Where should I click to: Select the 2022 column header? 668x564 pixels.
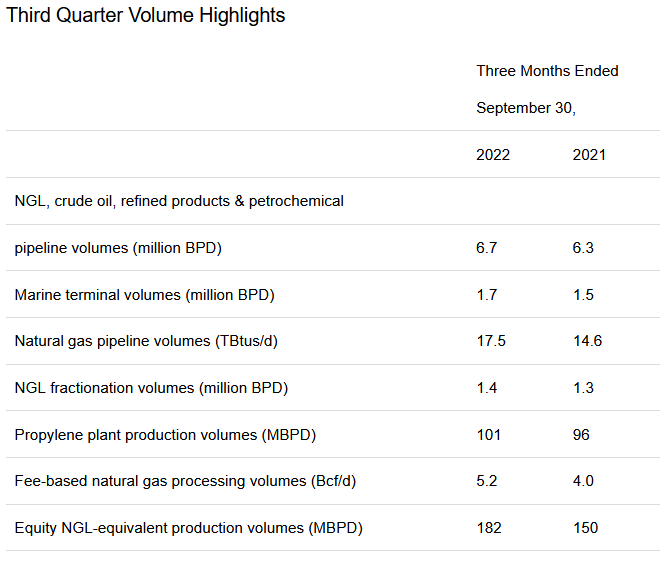click(x=493, y=155)
